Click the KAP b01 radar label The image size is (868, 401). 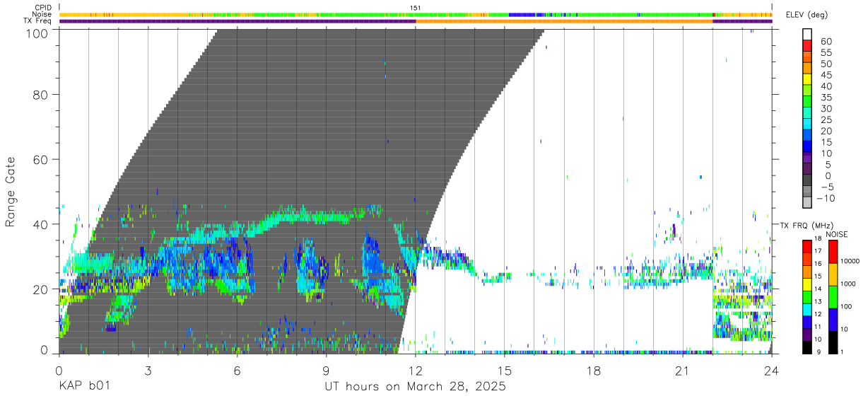click(x=84, y=386)
